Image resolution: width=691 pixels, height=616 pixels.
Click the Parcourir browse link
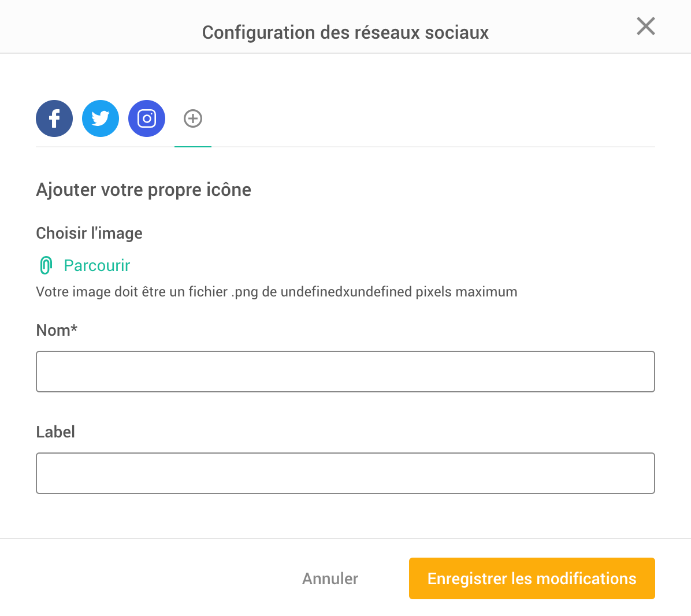coord(96,265)
